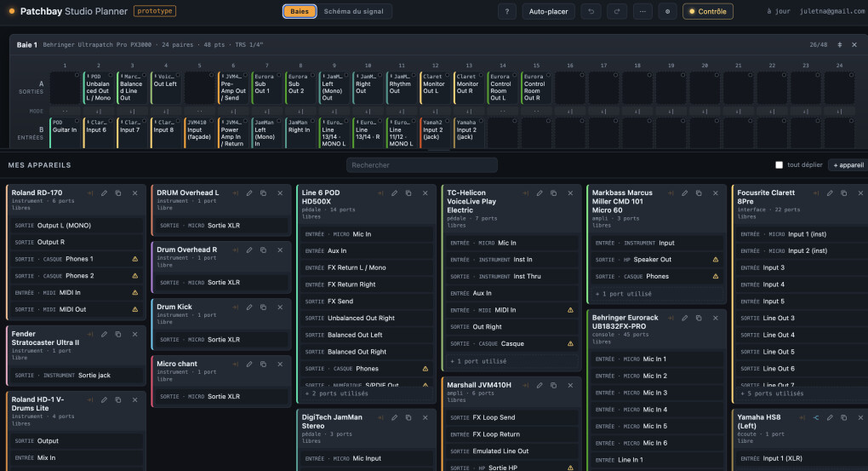Select 'Mic In 3' on Behringer Eurorack
The image size is (868, 471).
pos(656,393)
